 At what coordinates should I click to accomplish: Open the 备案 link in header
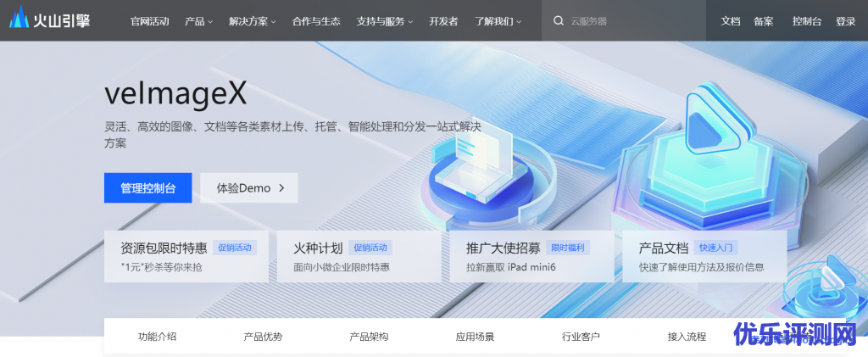(763, 21)
